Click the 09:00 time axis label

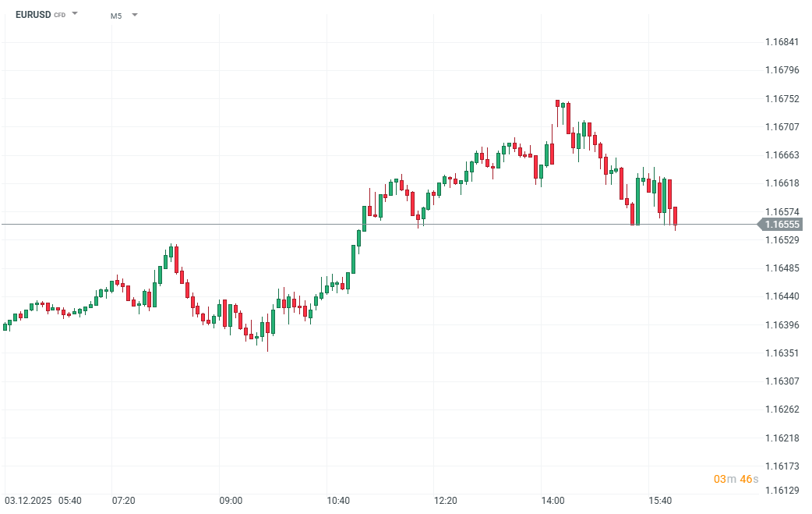(231, 500)
